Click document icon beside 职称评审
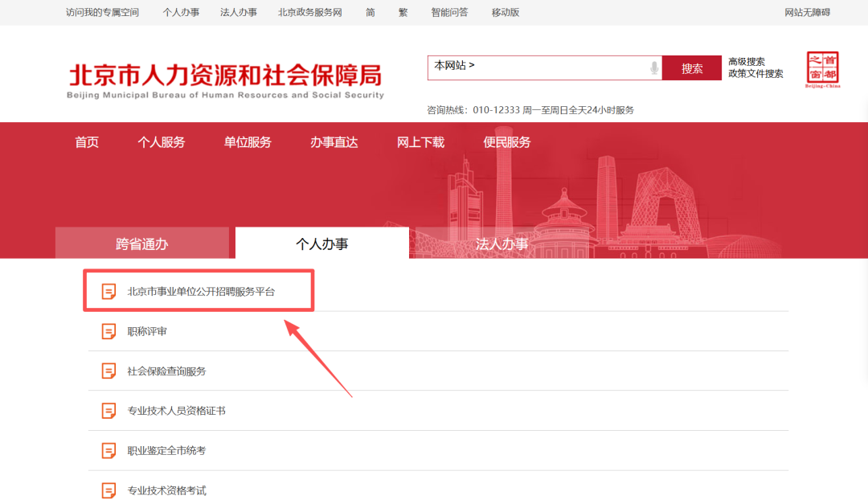The image size is (868, 504). 109,331
